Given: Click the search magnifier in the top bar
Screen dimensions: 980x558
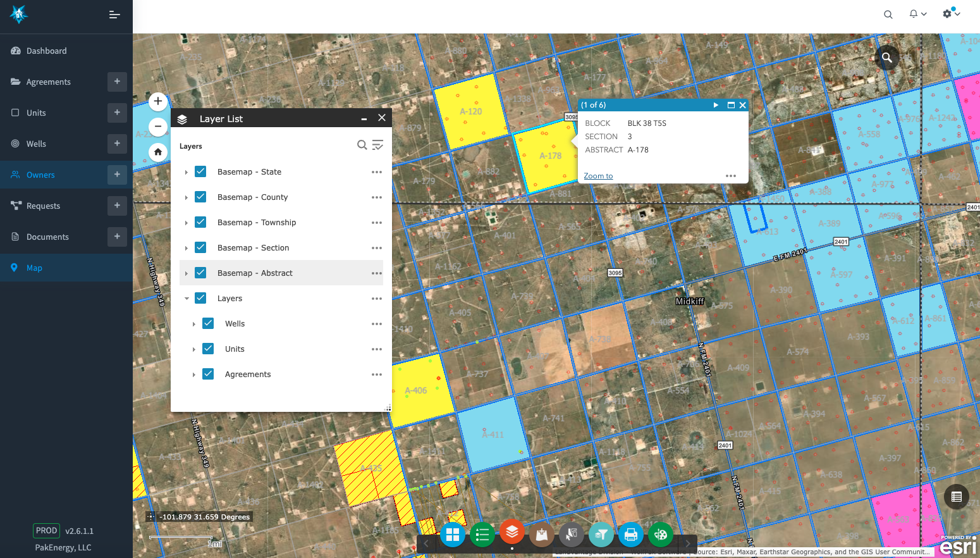Looking at the screenshot, I should click(888, 14).
